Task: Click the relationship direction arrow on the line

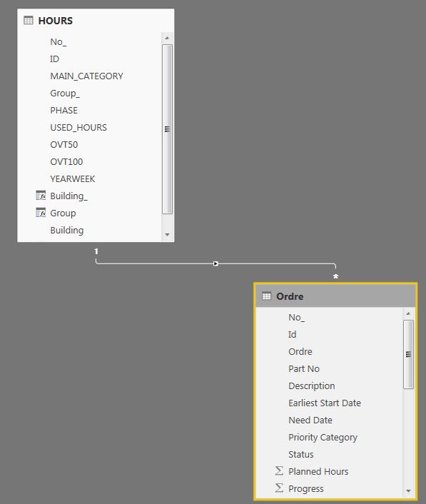Action: pyautogui.click(x=216, y=263)
